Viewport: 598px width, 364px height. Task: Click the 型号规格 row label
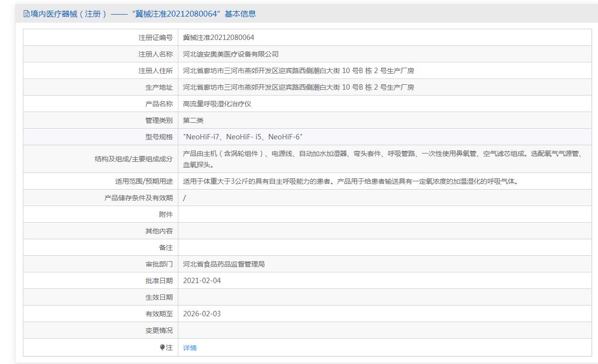coord(159,137)
